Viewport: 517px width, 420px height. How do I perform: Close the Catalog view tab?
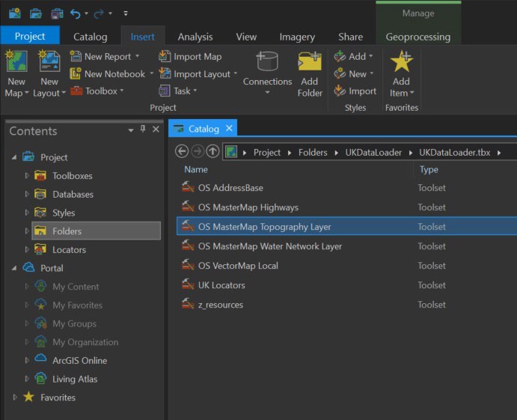[x=229, y=128]
